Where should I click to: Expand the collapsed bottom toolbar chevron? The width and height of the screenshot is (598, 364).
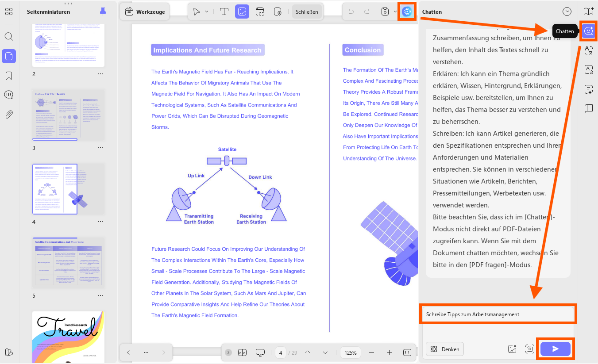(x=228, y=353)
